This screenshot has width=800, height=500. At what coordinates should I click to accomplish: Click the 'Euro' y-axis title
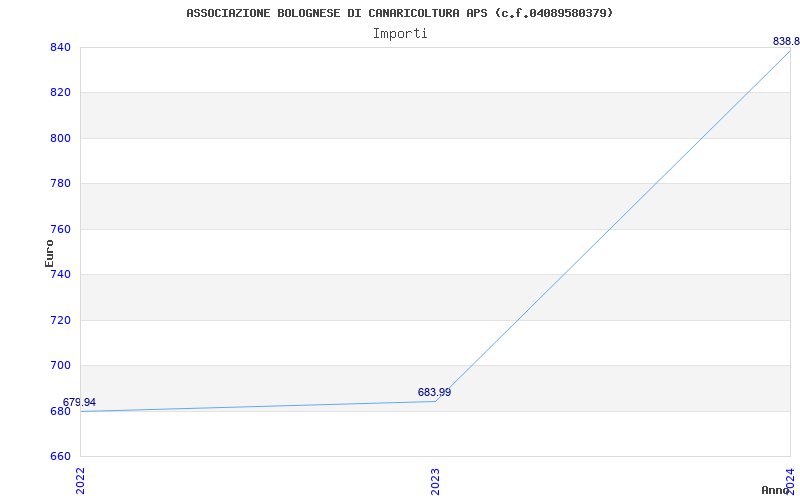(x=49, y=253)
